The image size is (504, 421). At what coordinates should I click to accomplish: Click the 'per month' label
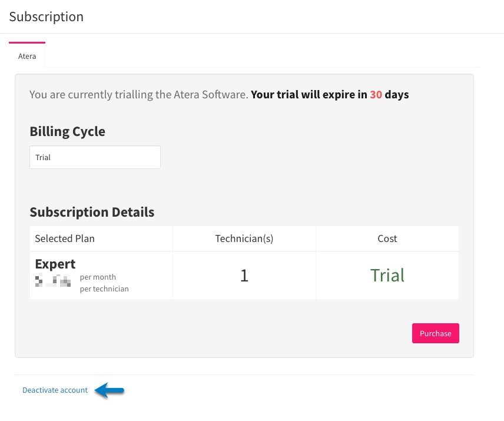click(98, 277)
